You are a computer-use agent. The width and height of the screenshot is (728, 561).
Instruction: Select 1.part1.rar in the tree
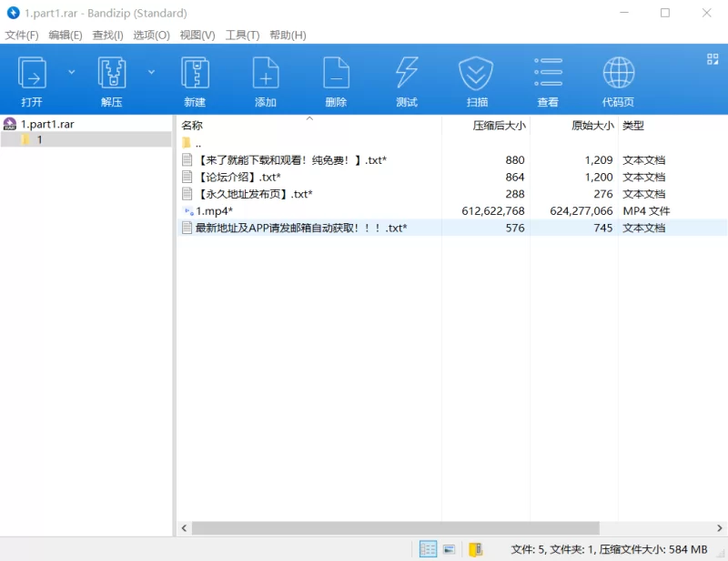coord(47,124)
